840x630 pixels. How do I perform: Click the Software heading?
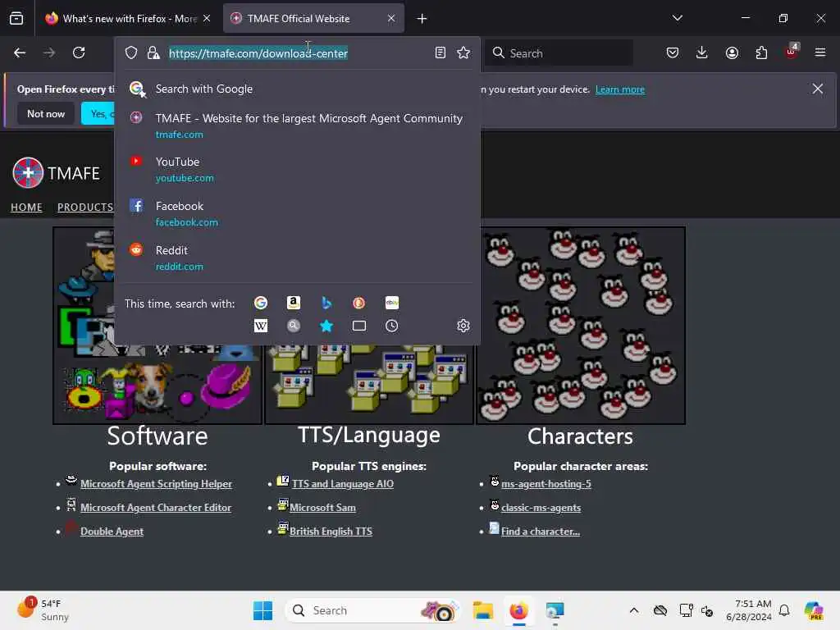157,436
